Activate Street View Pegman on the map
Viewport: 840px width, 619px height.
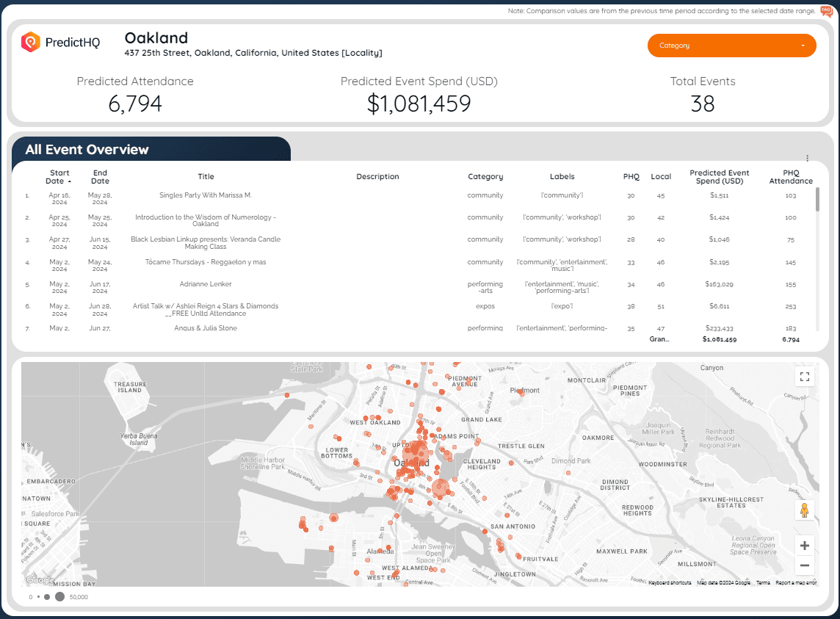(x=805, y=509)
